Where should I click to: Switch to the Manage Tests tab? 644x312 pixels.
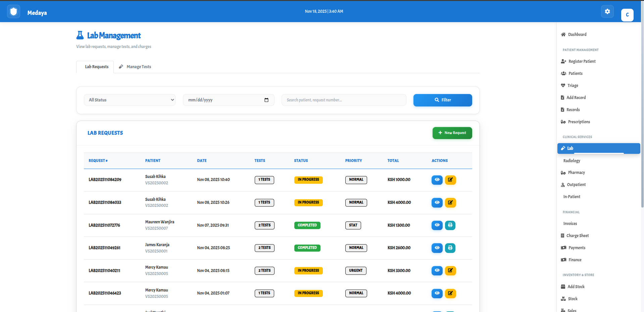point(135,67)
